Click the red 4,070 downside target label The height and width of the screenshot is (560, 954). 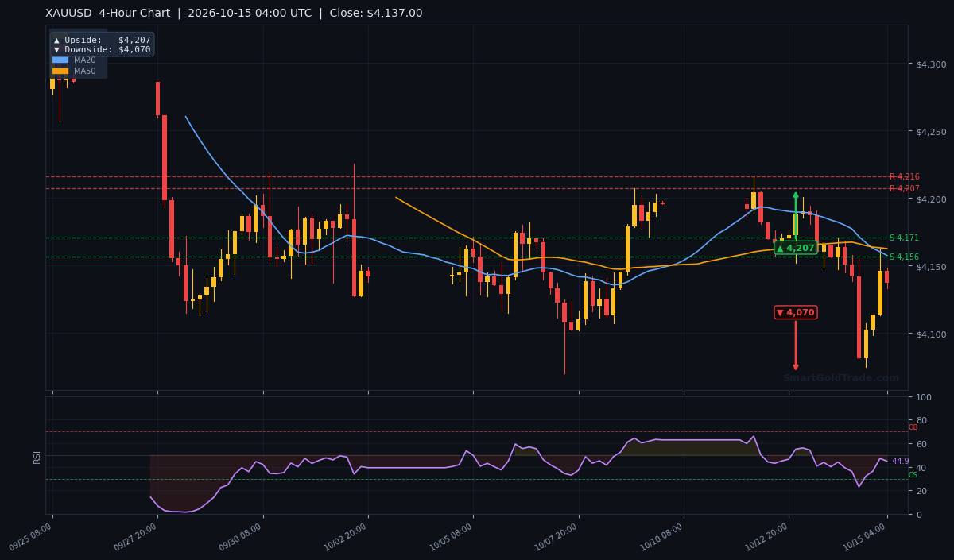[796, 312]
